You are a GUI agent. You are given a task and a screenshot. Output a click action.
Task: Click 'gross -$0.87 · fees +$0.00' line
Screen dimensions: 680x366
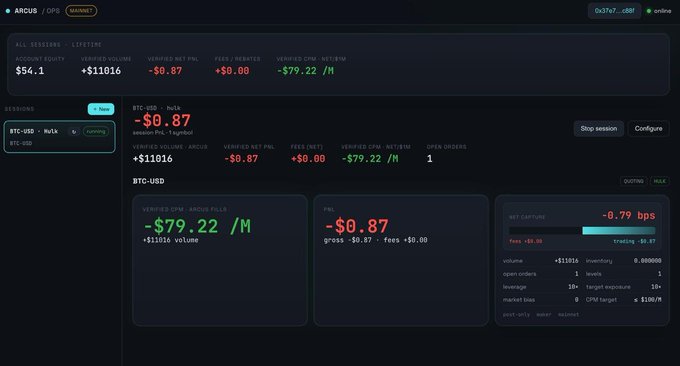376,240
